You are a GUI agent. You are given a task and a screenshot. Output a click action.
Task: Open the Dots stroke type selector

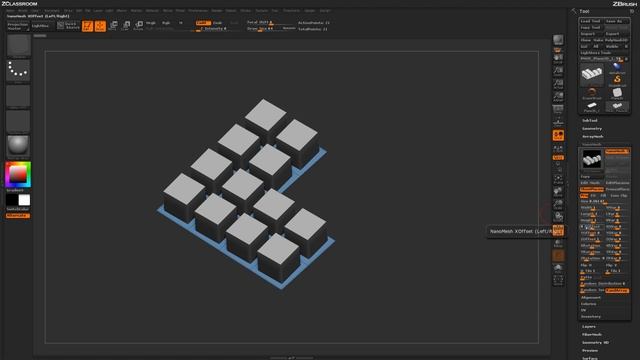click(x=18, y=70)
